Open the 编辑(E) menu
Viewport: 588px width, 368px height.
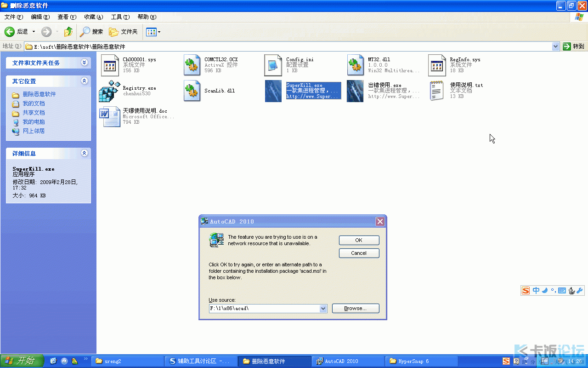(x=40, y=17)
